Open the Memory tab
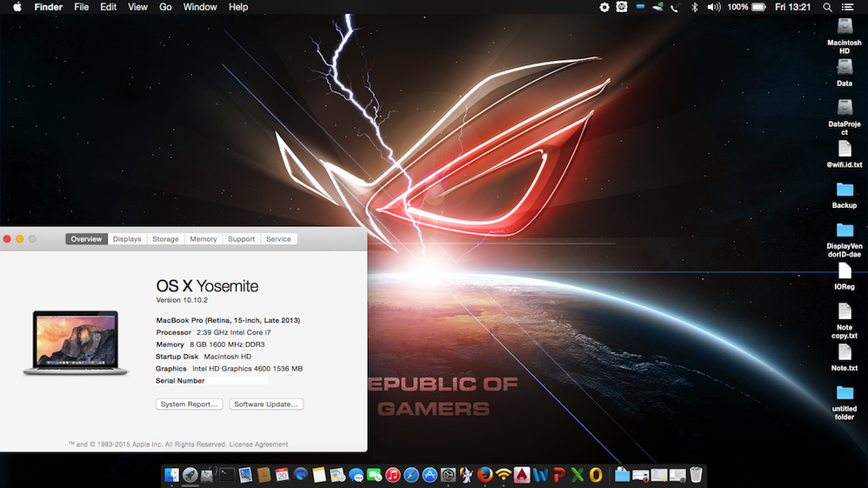Viewport: 868px width, 488px height. coord(204,239)
